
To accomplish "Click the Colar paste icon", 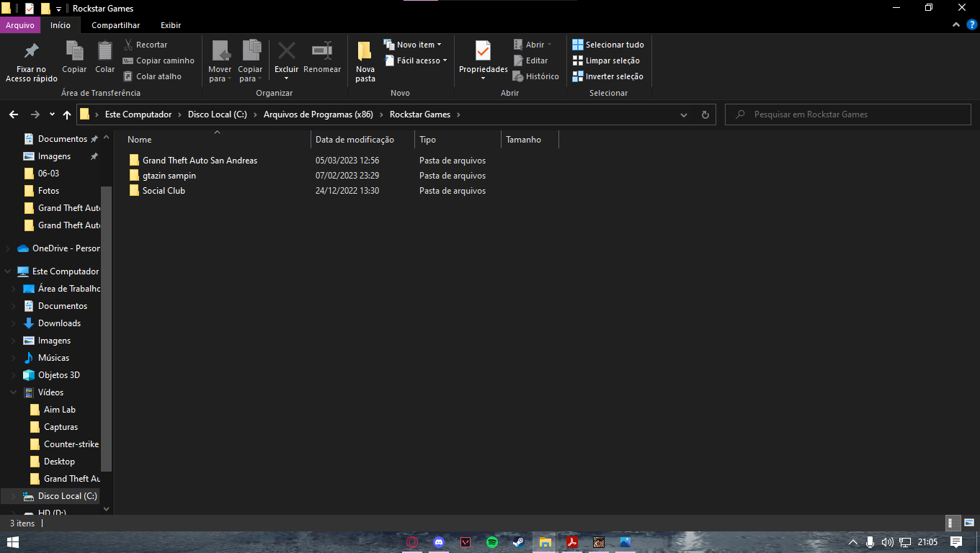I will coord(105,58).
